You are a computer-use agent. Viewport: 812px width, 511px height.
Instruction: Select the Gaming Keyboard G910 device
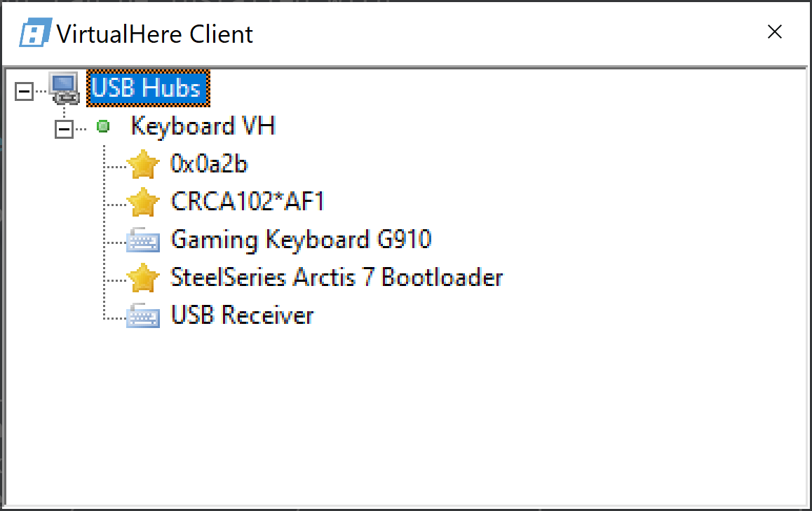point(301,240)
